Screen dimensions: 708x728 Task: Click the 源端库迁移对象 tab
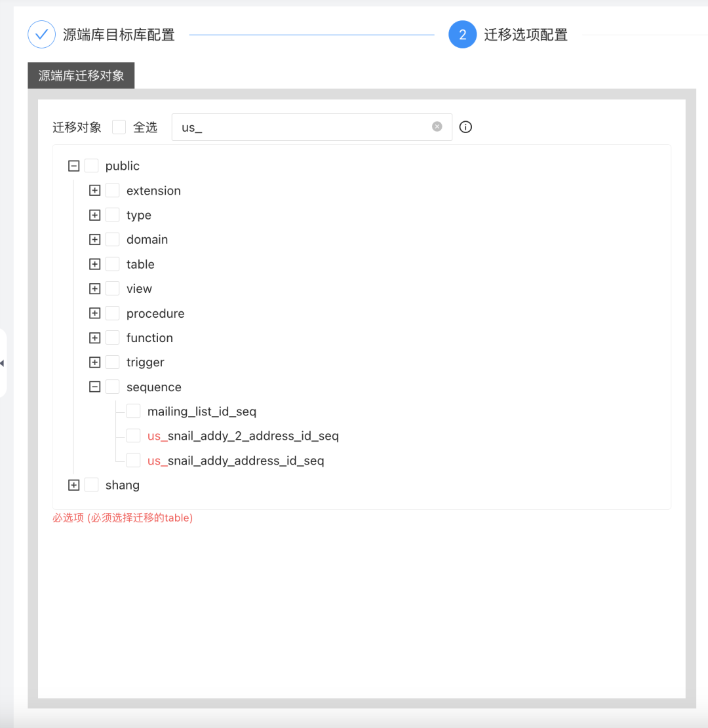coord(81,75)
